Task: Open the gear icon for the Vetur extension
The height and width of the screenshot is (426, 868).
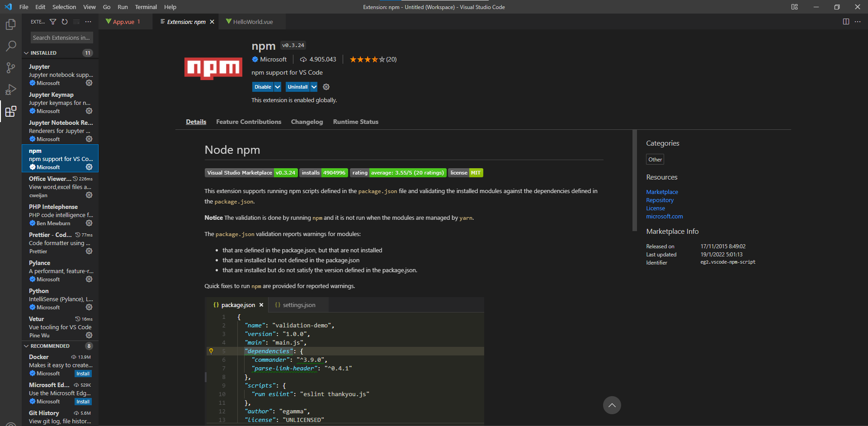Action: [x=89, y=335]
